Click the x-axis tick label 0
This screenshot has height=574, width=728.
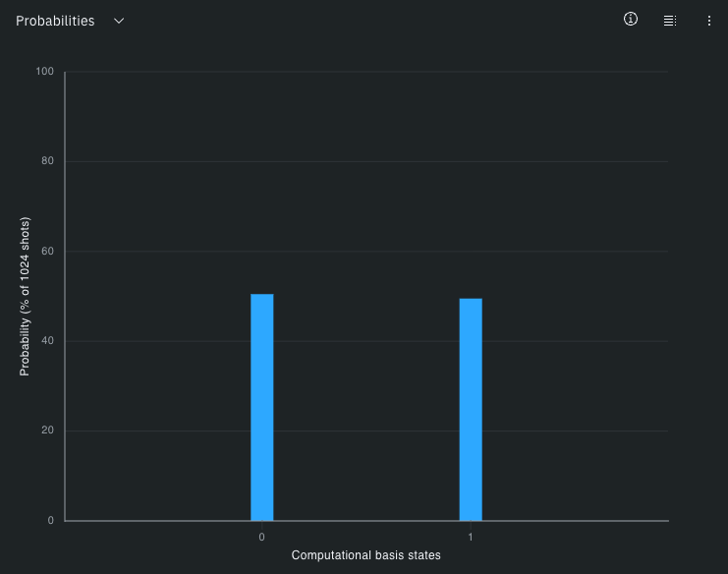[x=261, y=537]
